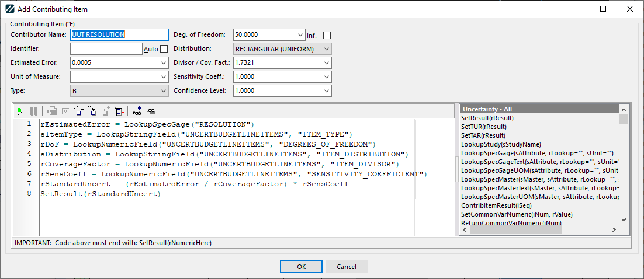
Task: Click the Identifier text field
Action: (x=106, y=48)
